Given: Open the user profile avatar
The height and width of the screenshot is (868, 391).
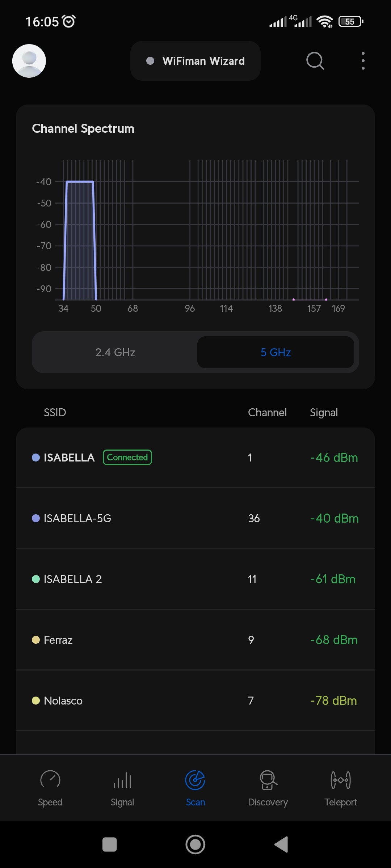Looking at the screenshot, I should (29, 61).
